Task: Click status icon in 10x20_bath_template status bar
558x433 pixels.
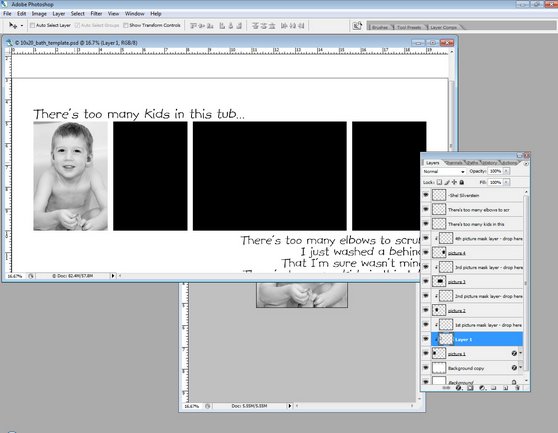Action: coord(31,276)
